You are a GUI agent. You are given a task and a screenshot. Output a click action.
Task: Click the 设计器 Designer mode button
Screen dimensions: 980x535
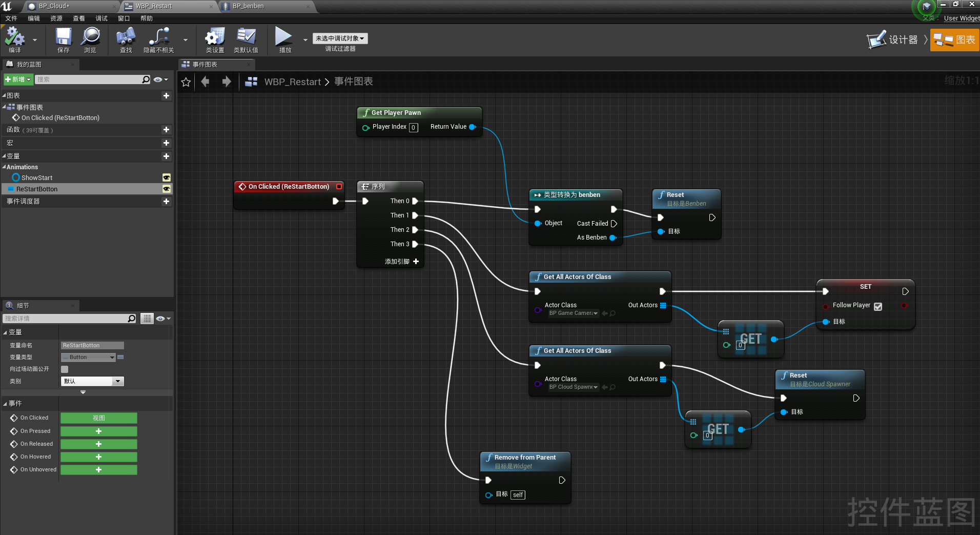click(892, 39)
